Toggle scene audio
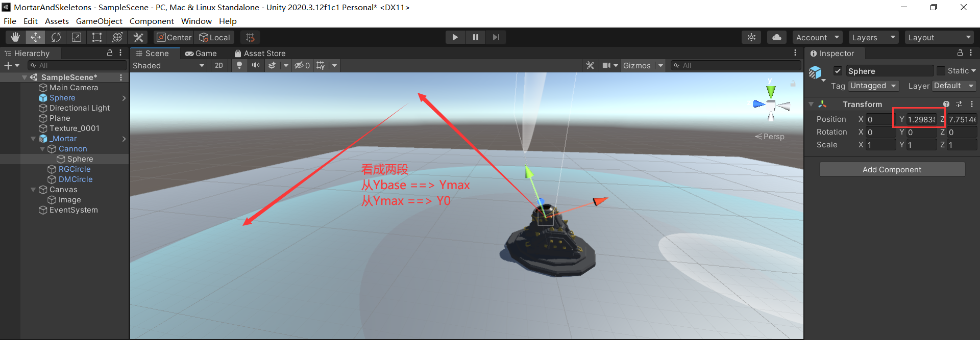 (x=256, y=65)
